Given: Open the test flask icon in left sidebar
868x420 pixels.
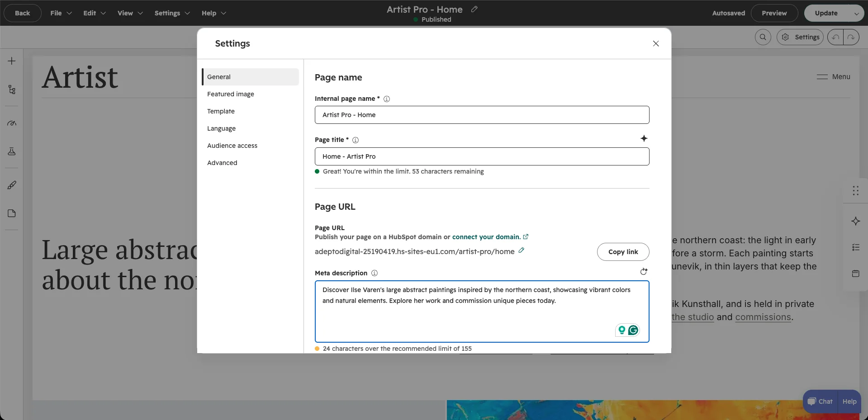Looking at the screenshot, I should tap(12, 151).
